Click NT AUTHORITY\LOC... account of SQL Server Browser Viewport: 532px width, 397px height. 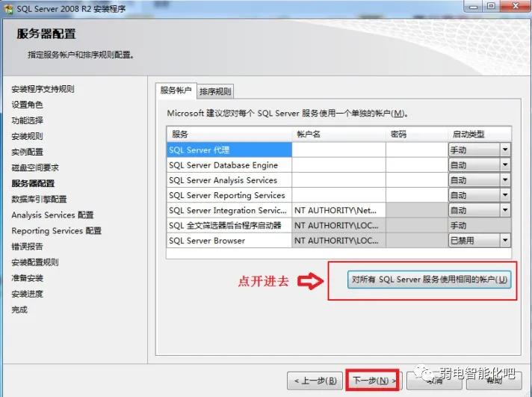338,241
